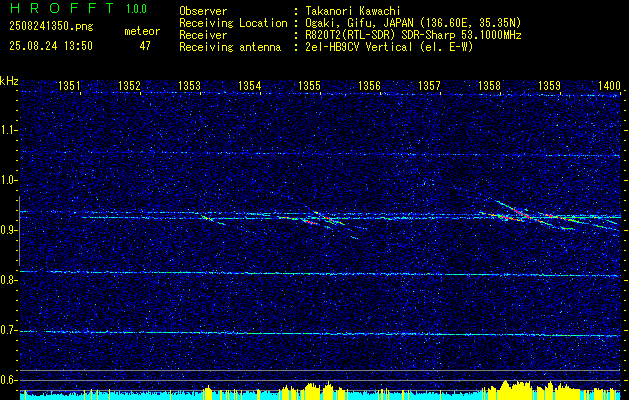Click the 1355 time marker
The image size is (629, 400).
coord(310,86)
